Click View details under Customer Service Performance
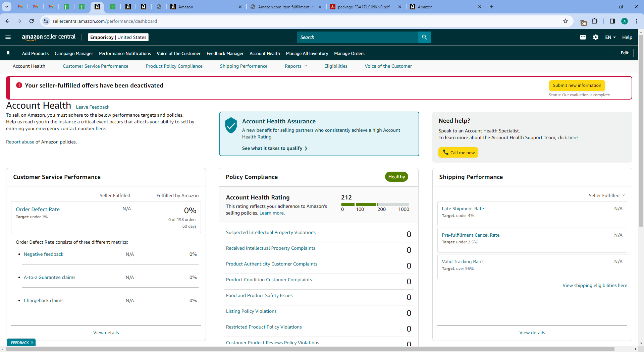 pyautogui.click(x=106, y=333)
